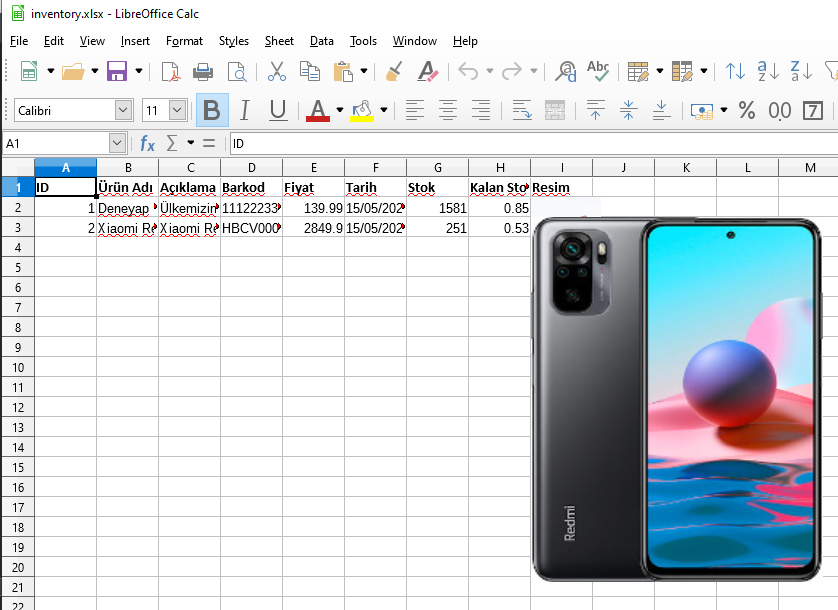838x610 pixels.
Task: Toggle bold formatting off
Action: 211,112
